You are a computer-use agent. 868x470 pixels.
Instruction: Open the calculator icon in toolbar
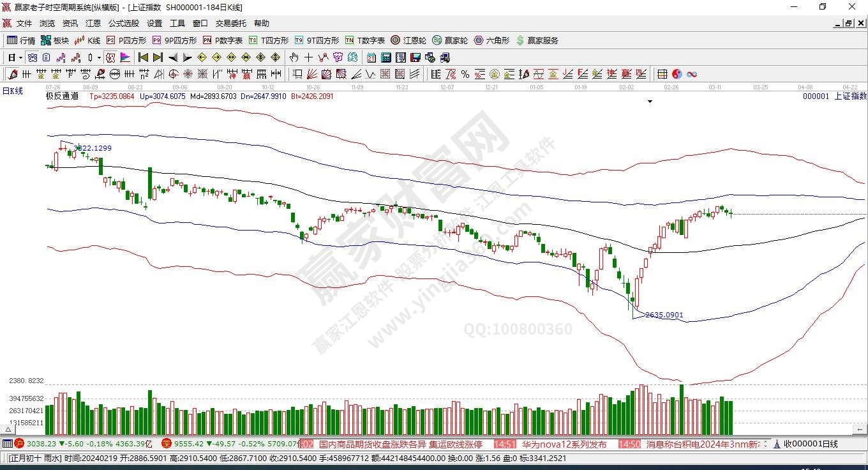(x=386, y=57)
